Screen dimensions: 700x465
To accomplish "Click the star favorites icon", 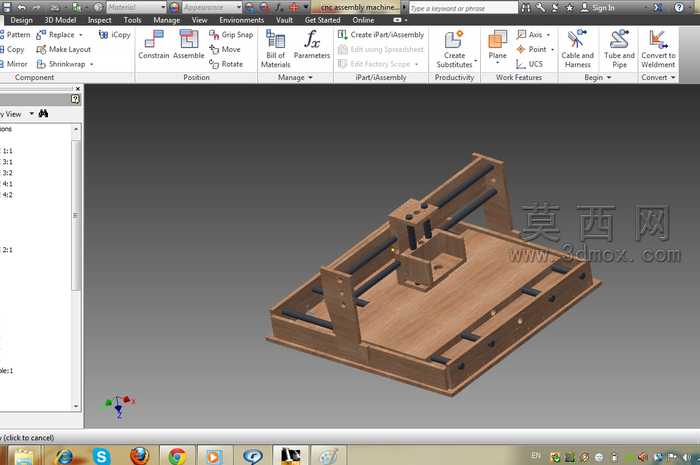I will pyautogui.click(x=570, y=7).
